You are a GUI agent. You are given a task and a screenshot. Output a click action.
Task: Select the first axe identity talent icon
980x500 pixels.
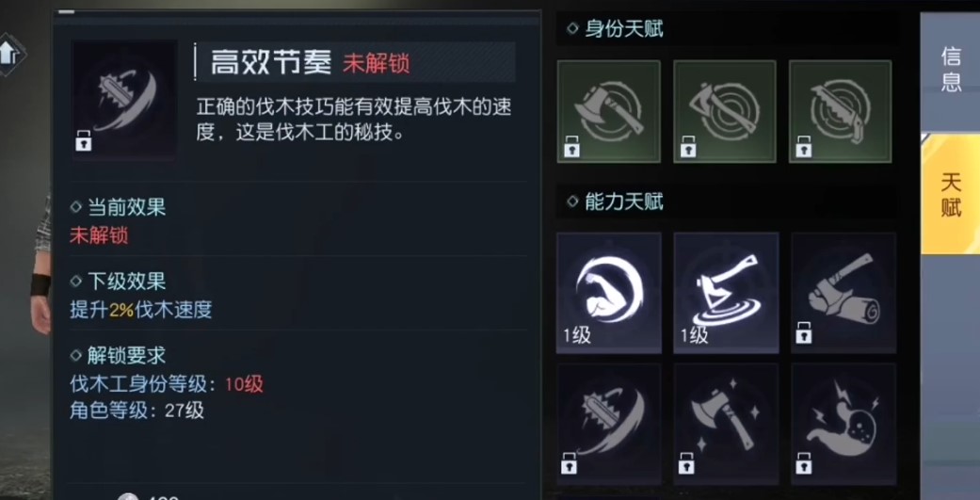coord(609,111)
